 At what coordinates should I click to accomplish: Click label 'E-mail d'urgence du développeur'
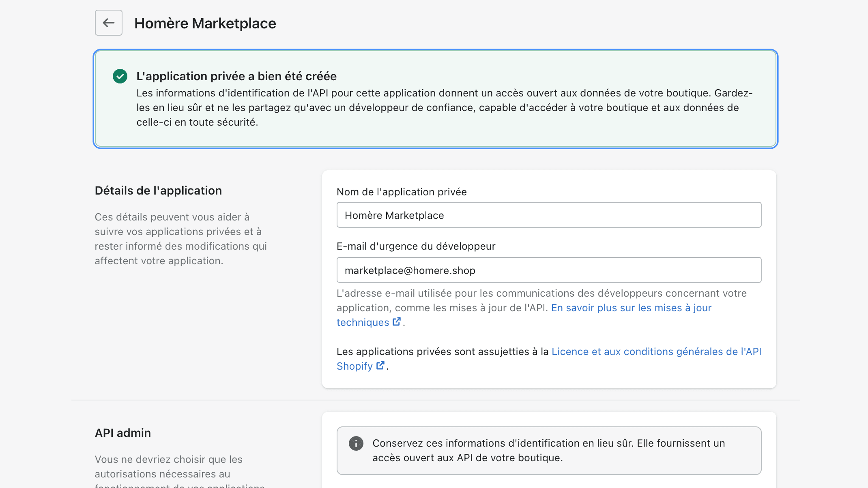click(416, 246)
